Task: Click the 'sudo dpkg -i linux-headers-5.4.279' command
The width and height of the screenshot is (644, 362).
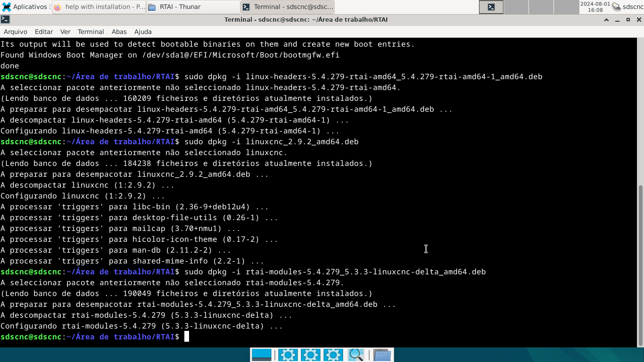Action: point(363,77)
